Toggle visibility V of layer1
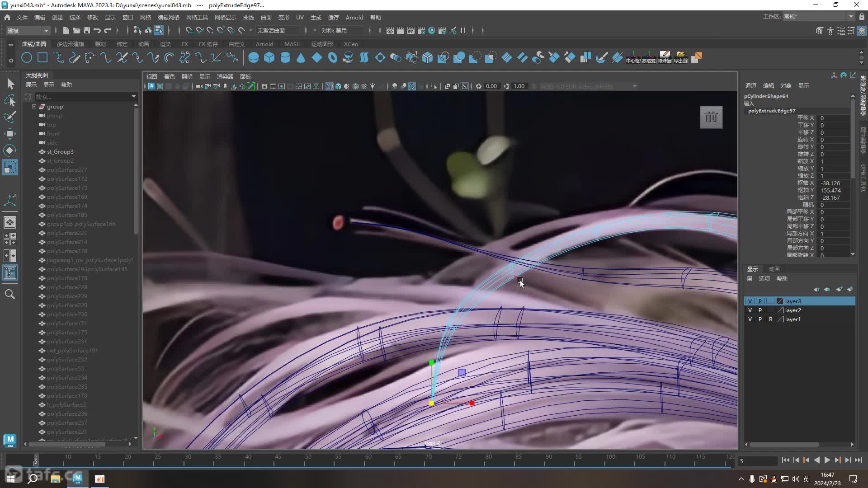 (x=750, y=319)
